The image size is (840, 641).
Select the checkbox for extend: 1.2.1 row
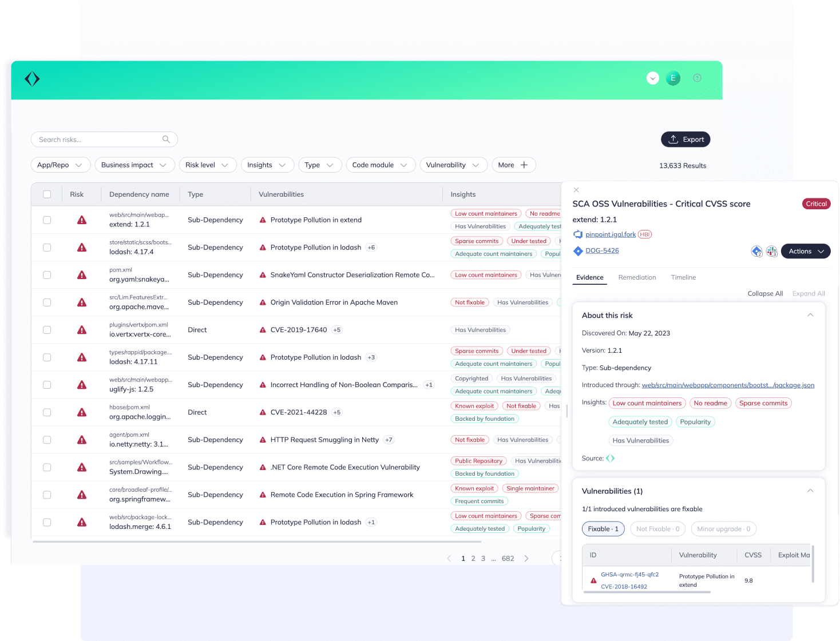tap(47, 220)
